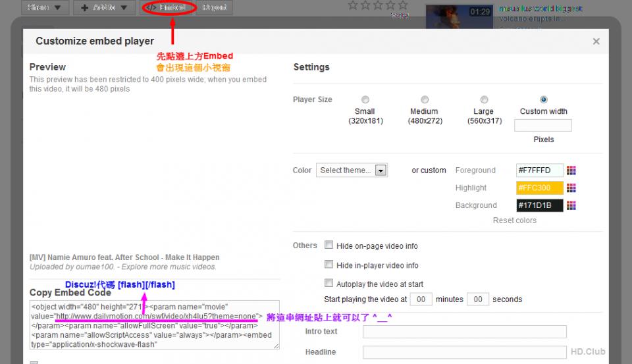Click the Headline input field
This screenshot has height=364, width=632.
coord(464,352)
